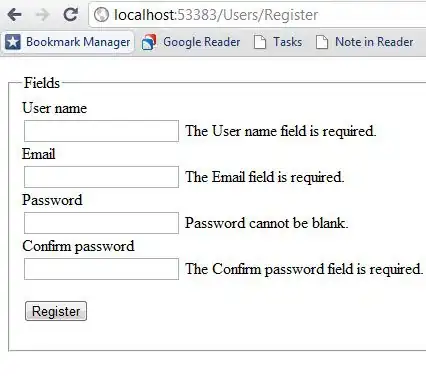Image resolution: width=426 pixels, height=376 pixels.
Task: Click the localhost URL in address bar
Action: [x=216, y=15]
